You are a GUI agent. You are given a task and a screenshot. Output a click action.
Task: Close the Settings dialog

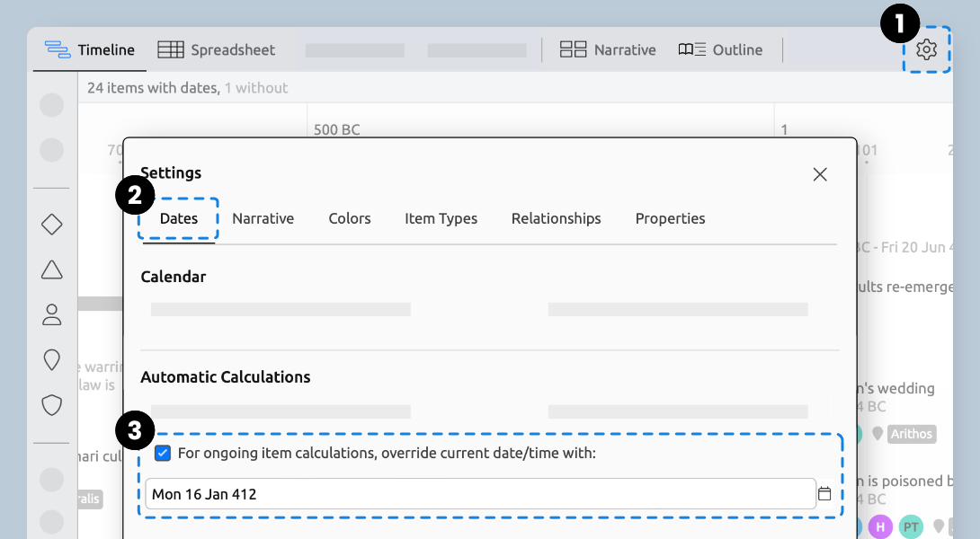tap(820, 174)
